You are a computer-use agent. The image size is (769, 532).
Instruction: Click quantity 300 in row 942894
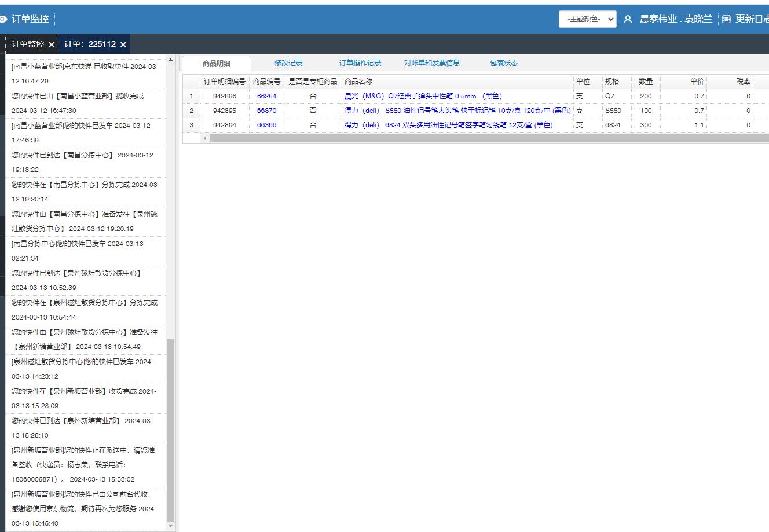(x=646, y=125)
